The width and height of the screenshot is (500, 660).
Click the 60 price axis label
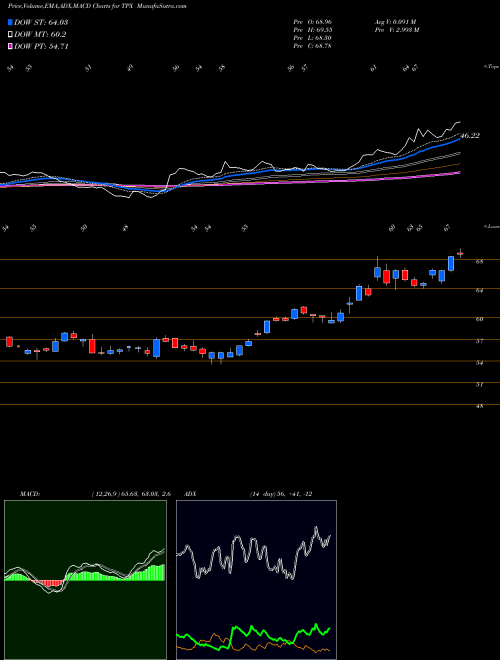(480, 319)
